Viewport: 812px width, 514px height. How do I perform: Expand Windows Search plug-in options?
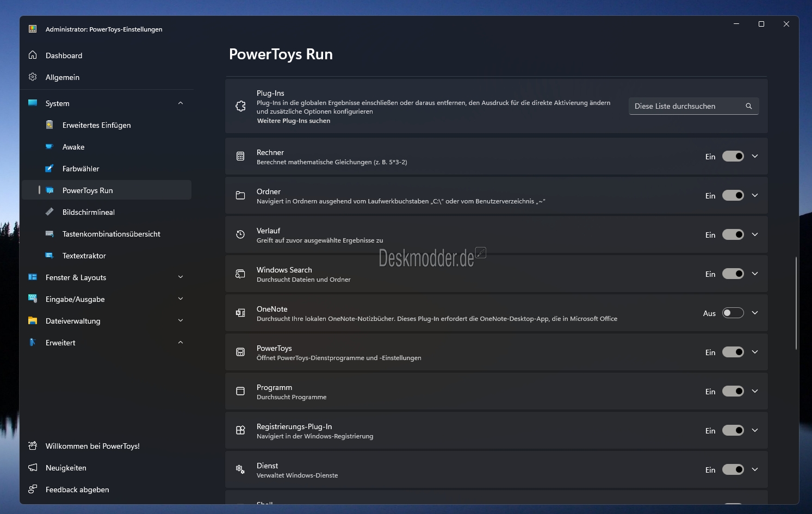point(755,274)
